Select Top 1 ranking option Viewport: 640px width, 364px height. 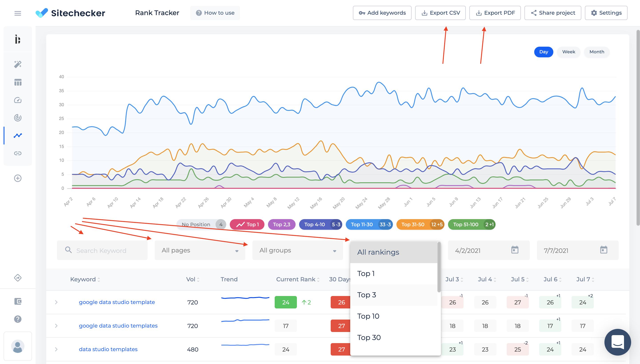pos(394,274)
